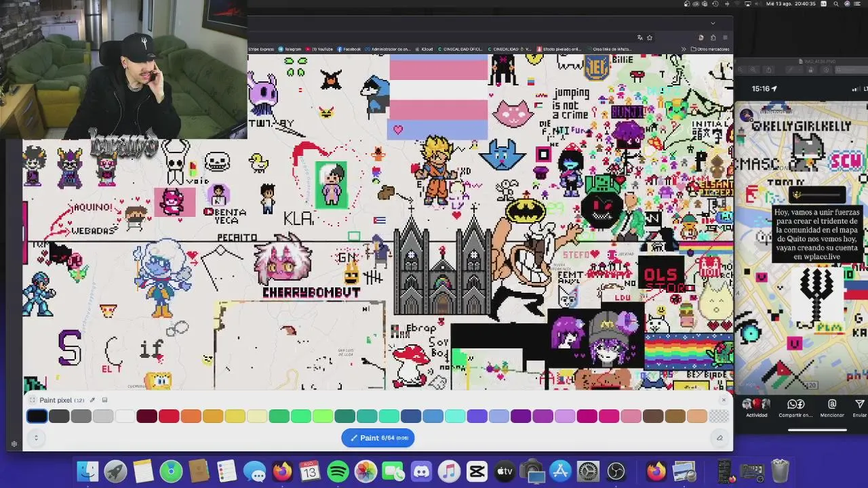Open the browser hamburger menu
The width and height of the screenshot is (868, 488).
point(725,38)
